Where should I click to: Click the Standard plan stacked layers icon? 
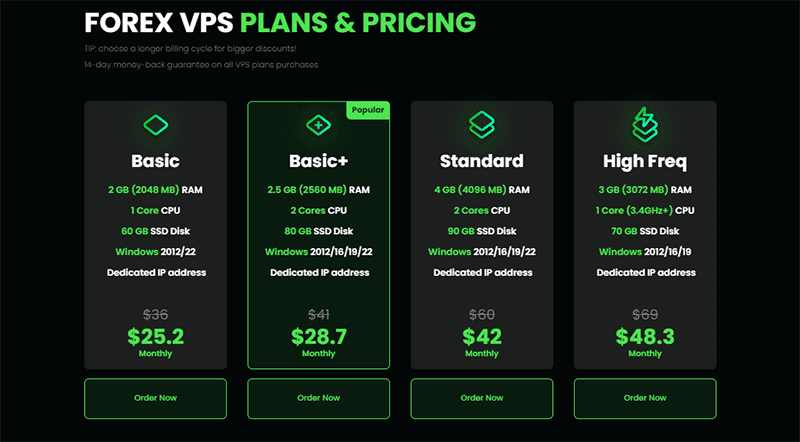pos(482,124)
